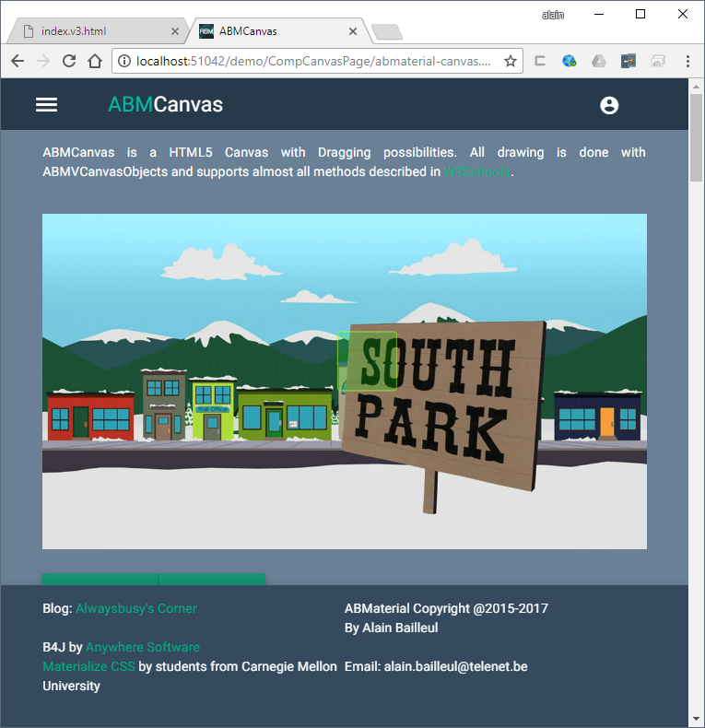Switch to the index.v3.html tab
Viewport: 705px width, 728px height.
click(97, 31)
